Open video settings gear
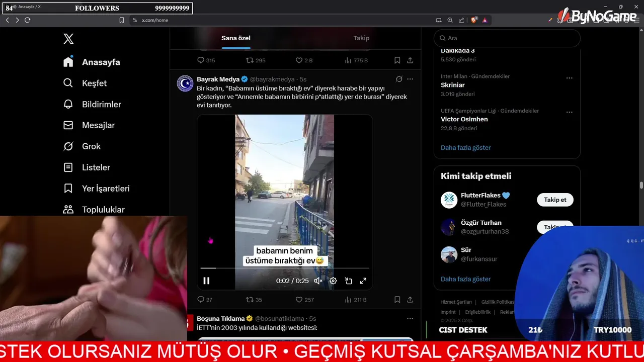Image resolution: width=644 pixels, height=362 pixels. (x=333, y=281)
